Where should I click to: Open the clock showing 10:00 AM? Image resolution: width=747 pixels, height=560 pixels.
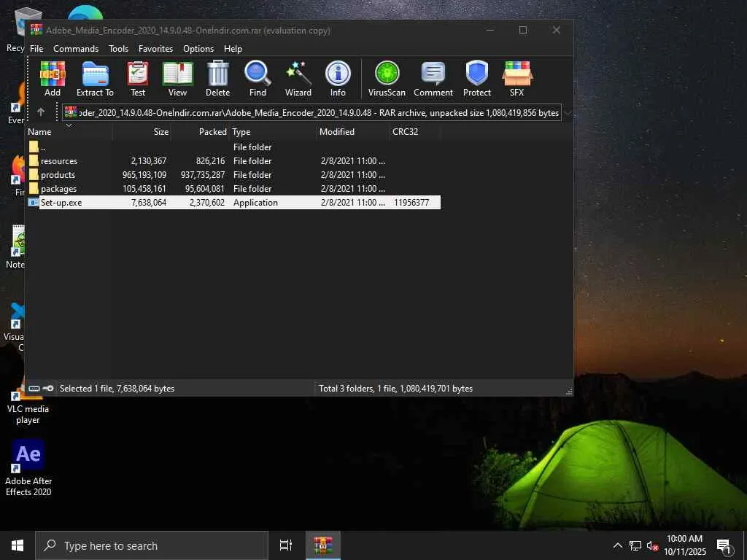pyautogui.click(x=684, y=545)
